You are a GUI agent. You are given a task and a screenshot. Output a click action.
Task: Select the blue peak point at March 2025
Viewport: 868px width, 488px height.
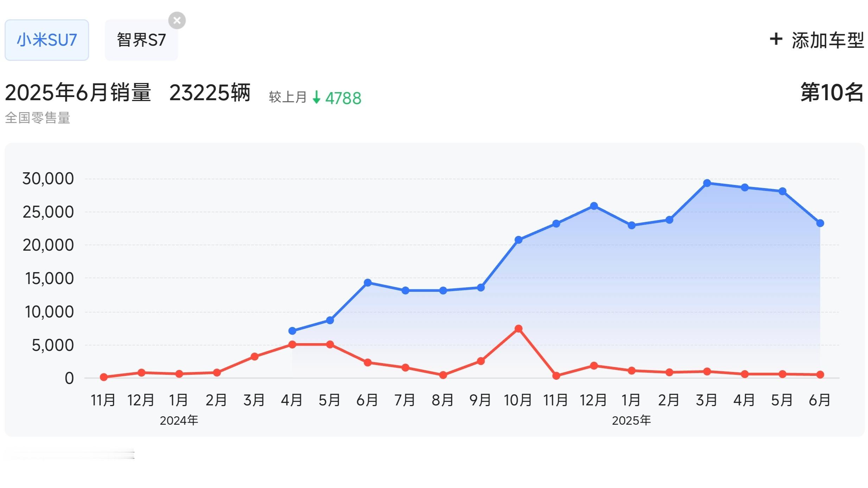[x=707, y=183]
